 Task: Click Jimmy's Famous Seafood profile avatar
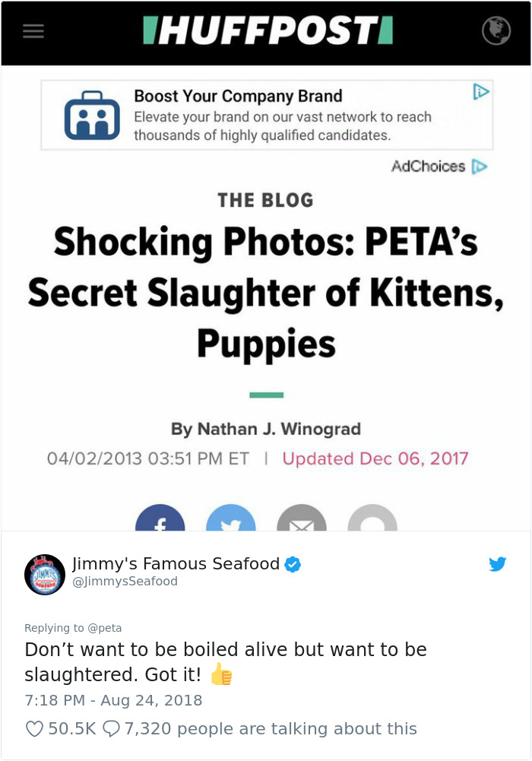click(44, 569)
